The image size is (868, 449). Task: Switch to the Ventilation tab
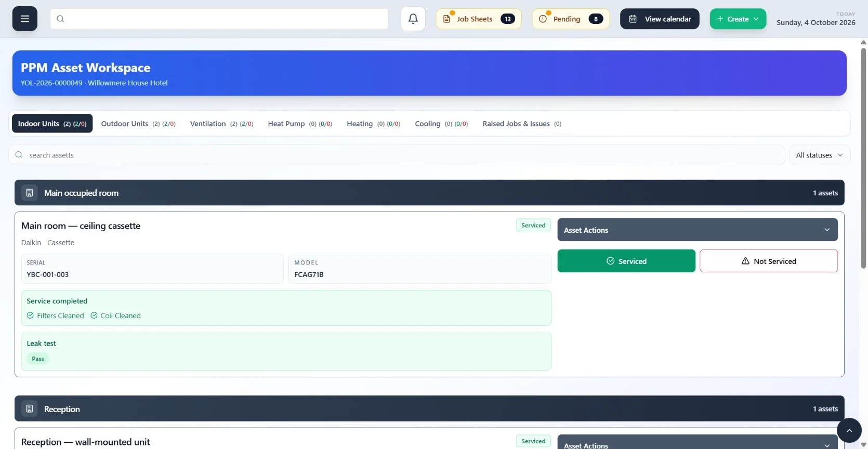(x=221, y=124)
